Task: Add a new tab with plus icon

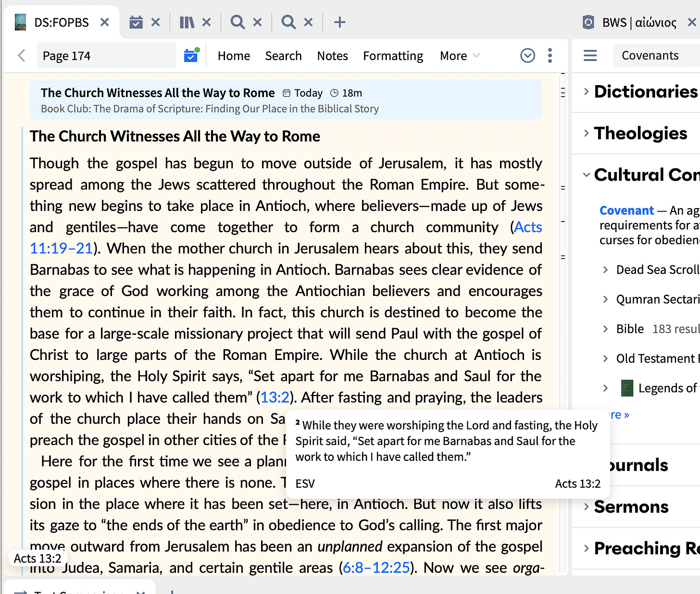Action: coord(340,22)
